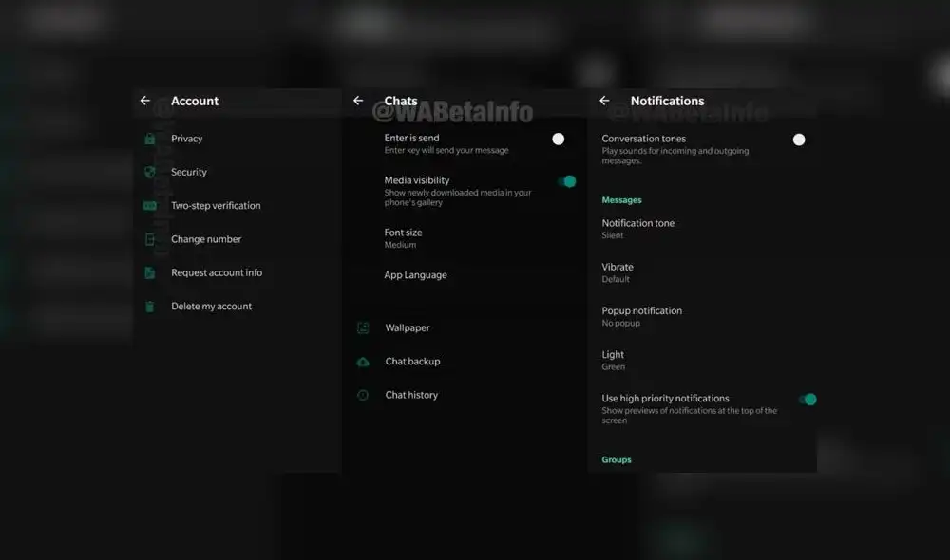
Task: Select the Messages section header
Action: [x=621, y=200]
